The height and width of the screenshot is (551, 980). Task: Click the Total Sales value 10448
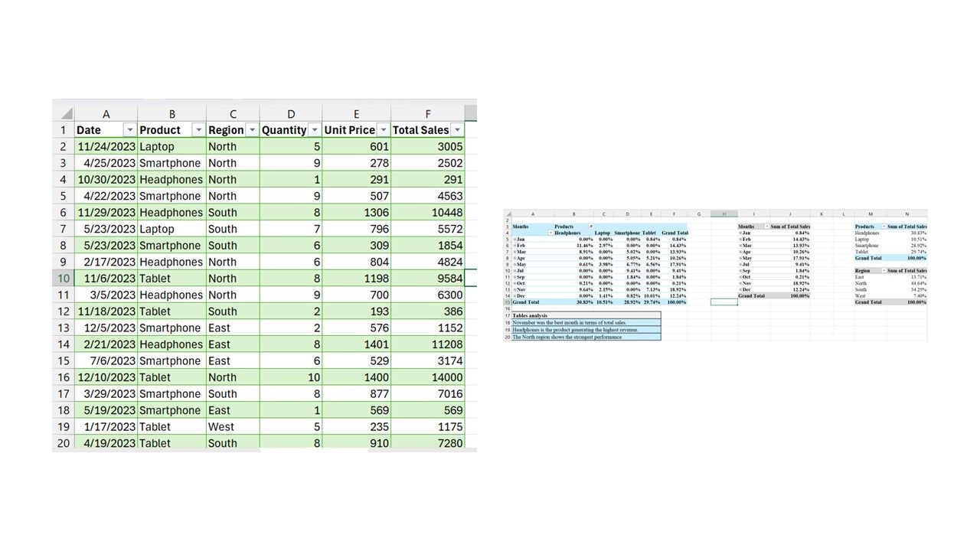point(428,213)
